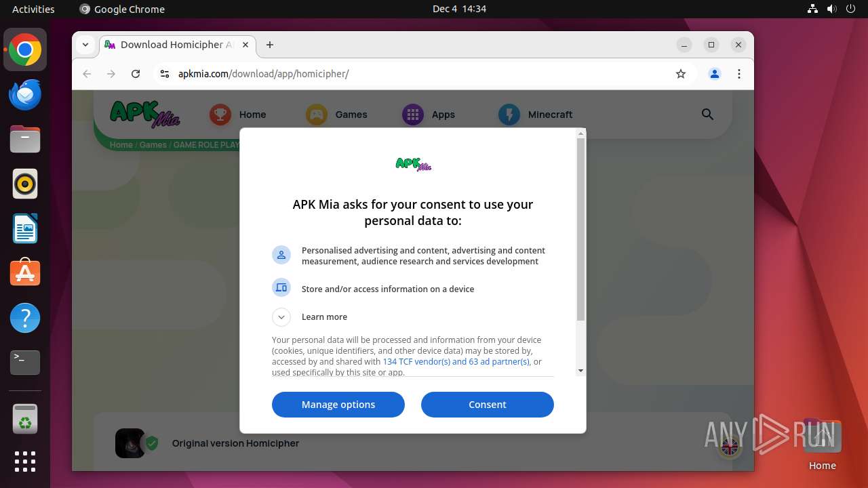Click the Homicipher app thumbnail

coord(130,443)
